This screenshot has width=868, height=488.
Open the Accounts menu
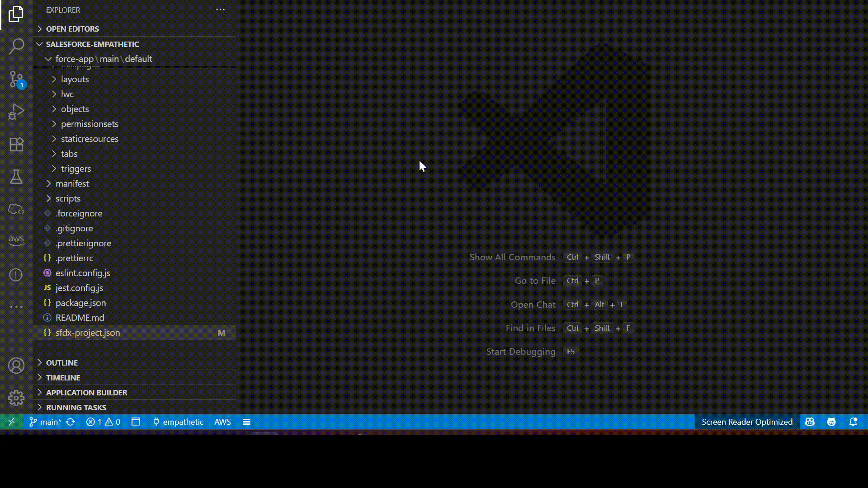coord(16,366)
